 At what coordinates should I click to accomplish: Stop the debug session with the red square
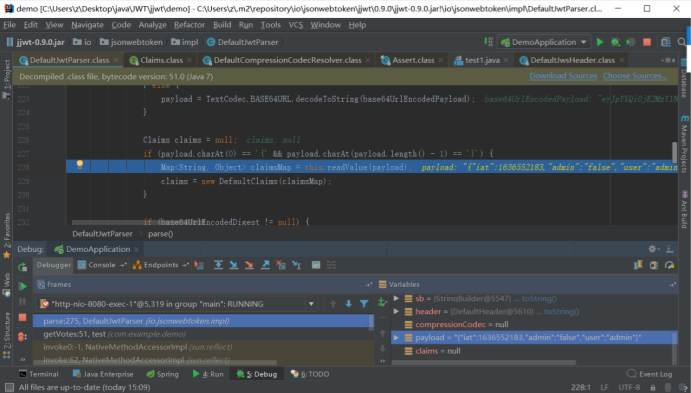coord(22,318)
